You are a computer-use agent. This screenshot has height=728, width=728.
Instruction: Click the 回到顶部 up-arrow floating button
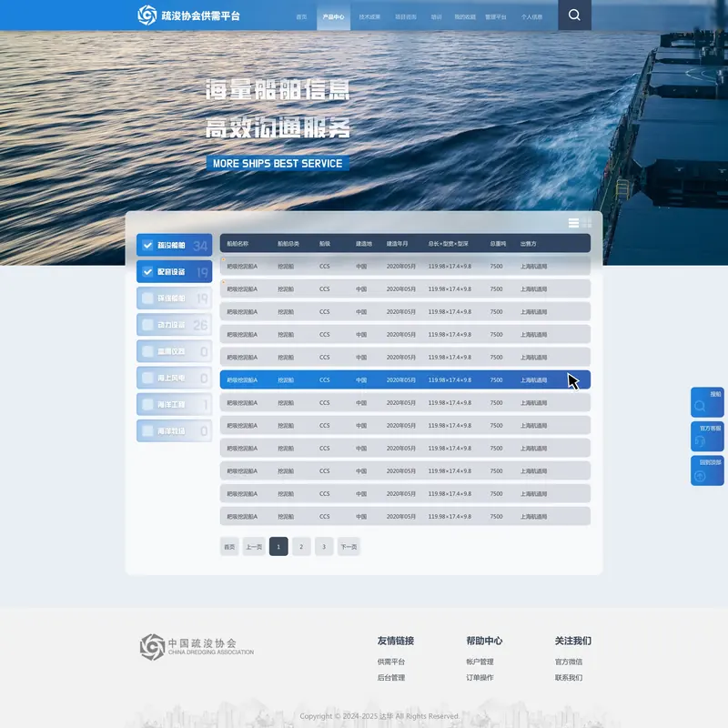coord(707,470)
